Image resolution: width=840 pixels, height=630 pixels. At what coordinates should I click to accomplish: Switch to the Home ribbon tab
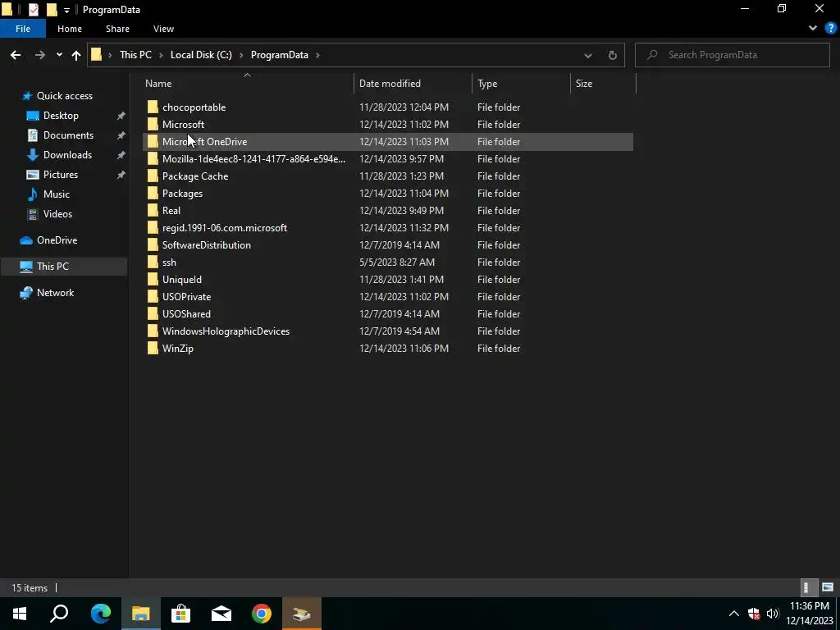70,29
